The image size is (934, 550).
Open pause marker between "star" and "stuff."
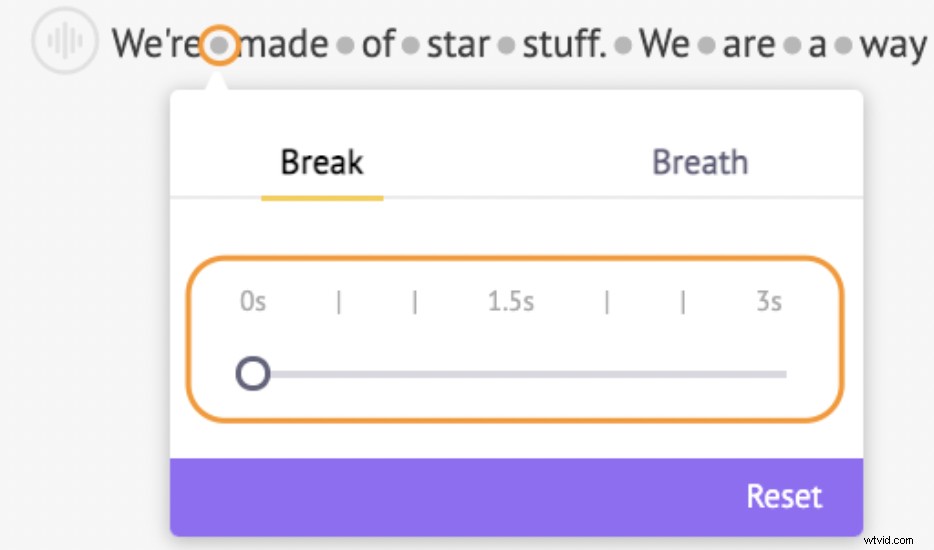click(506, 46)
